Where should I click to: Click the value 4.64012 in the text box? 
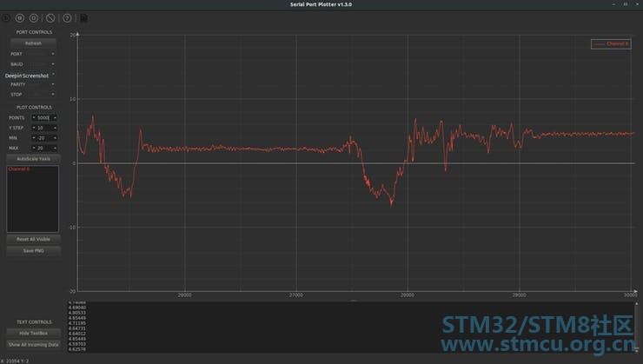pyautogui.click(x=77, y=334)
